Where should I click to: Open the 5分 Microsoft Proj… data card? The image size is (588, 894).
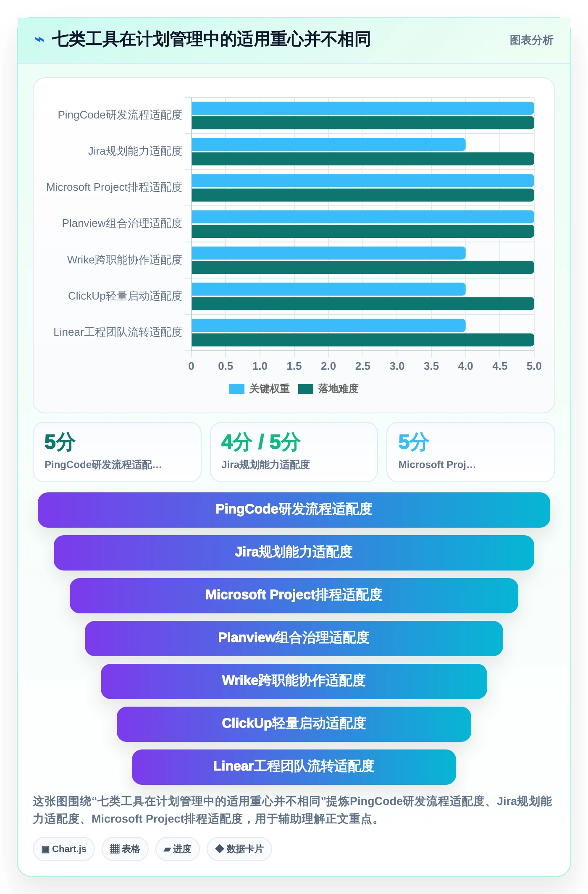(x=471, y=452)
